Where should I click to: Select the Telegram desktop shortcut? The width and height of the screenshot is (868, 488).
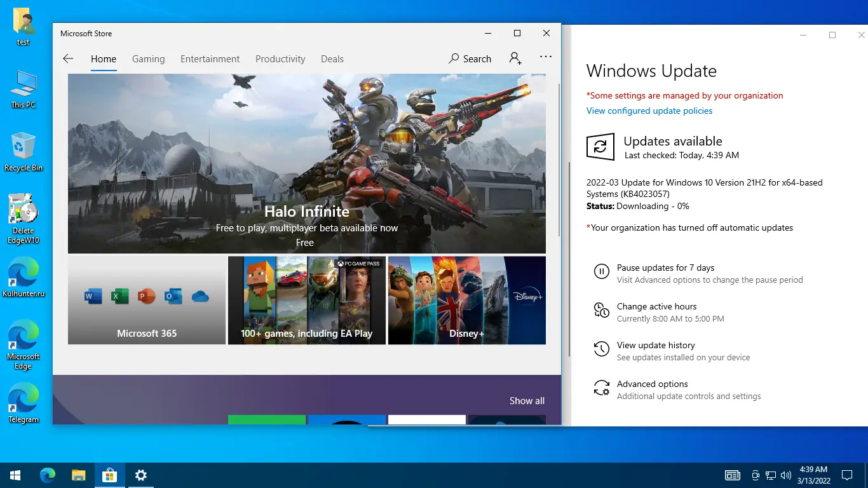click(24, 403)
